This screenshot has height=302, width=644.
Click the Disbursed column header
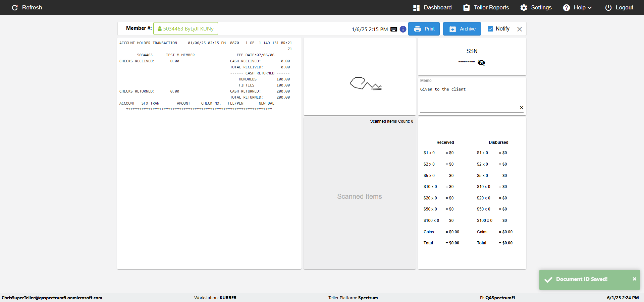pyautogui.click(x=498, y=142)
